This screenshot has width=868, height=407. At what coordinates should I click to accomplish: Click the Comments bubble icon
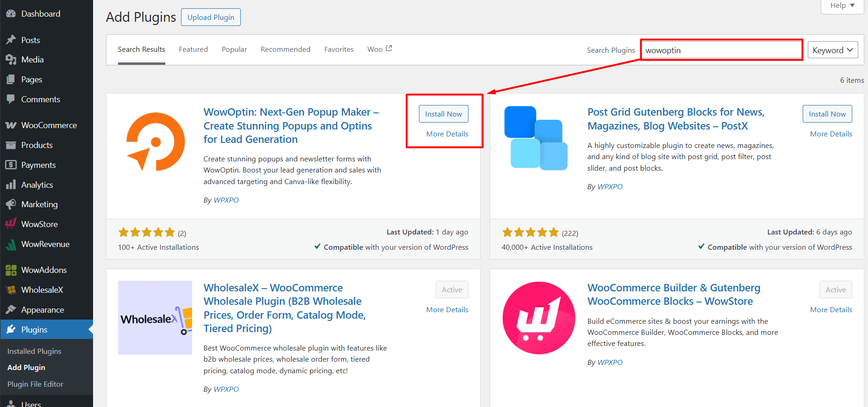(x=11, y=99)
